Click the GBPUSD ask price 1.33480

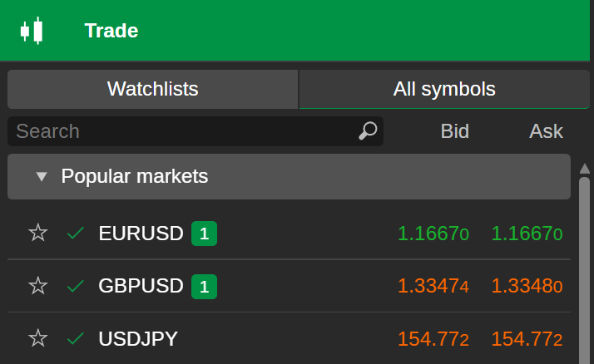(527, 286)
